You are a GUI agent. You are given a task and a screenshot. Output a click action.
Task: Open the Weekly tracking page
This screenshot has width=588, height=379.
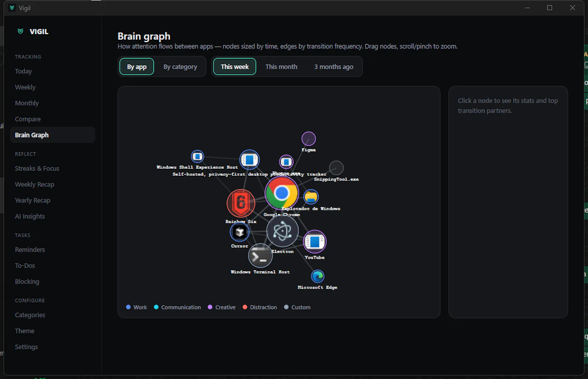click(x=53, y=87)
